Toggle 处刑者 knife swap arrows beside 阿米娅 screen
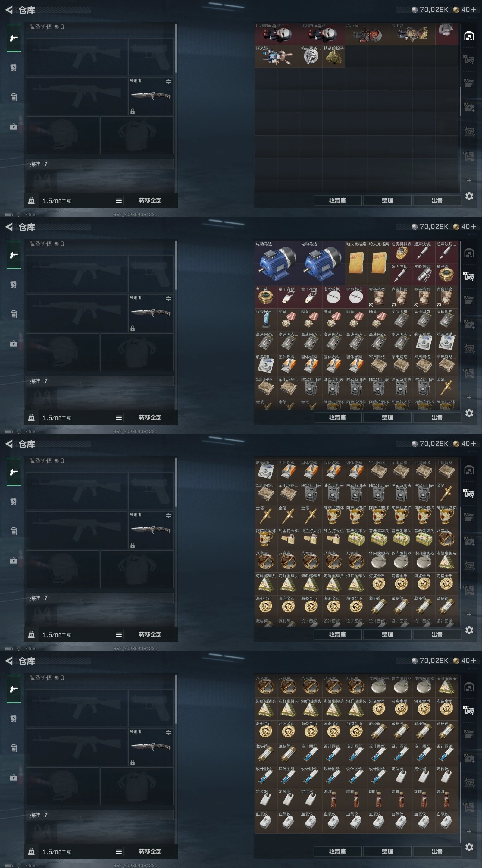This screenshot has height=868, width=482. (x=168, y=82)
